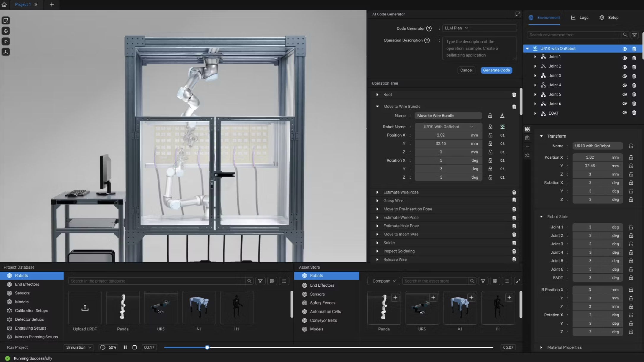Select the move tool in viewport toolbar
644x362 pixels.
[x=6, y=31]
